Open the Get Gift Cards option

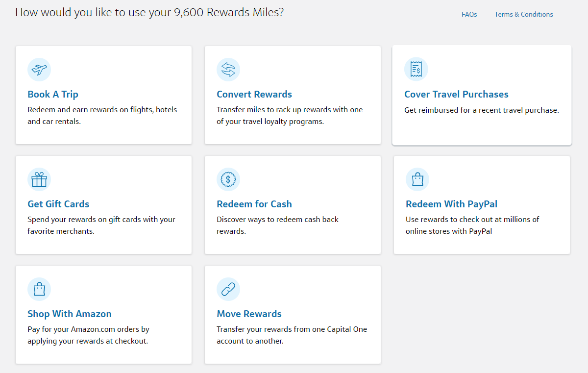[58, 204]
